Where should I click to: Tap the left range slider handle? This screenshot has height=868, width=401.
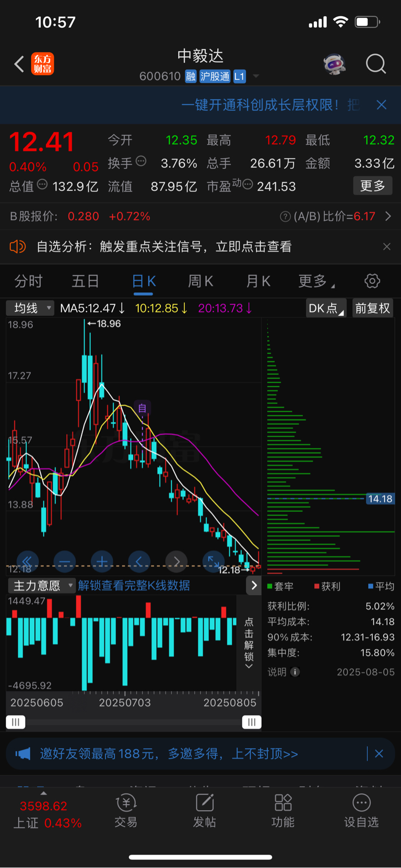coord(16,722)
